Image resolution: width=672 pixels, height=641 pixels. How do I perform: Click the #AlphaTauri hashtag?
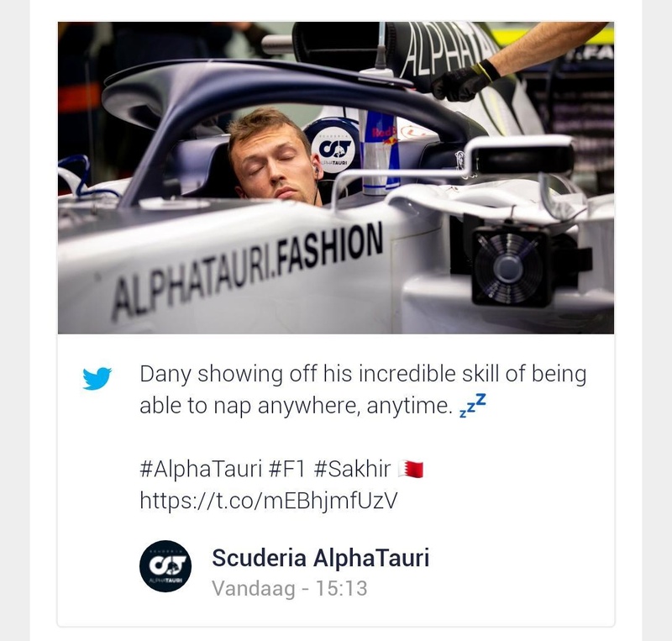[x=201, y=469]
